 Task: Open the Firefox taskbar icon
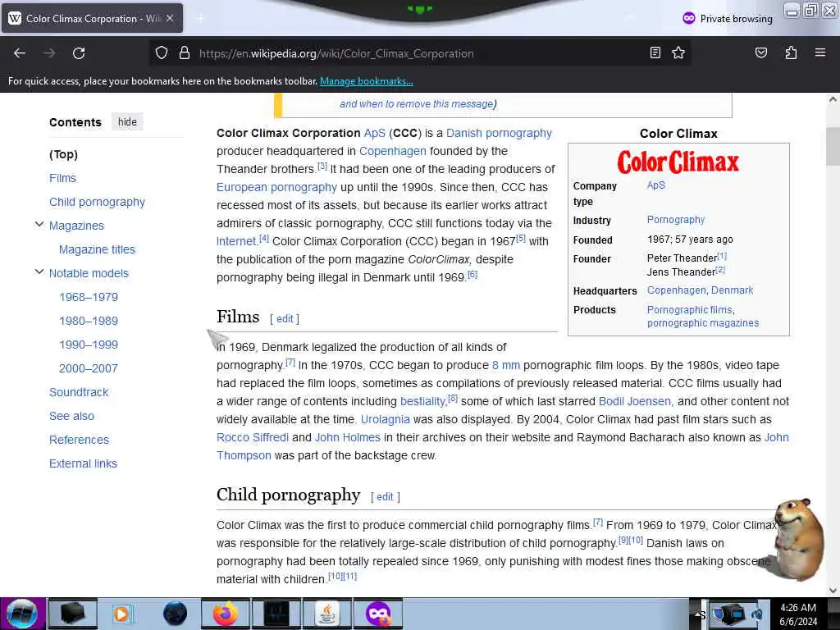[x=225, y=614]
